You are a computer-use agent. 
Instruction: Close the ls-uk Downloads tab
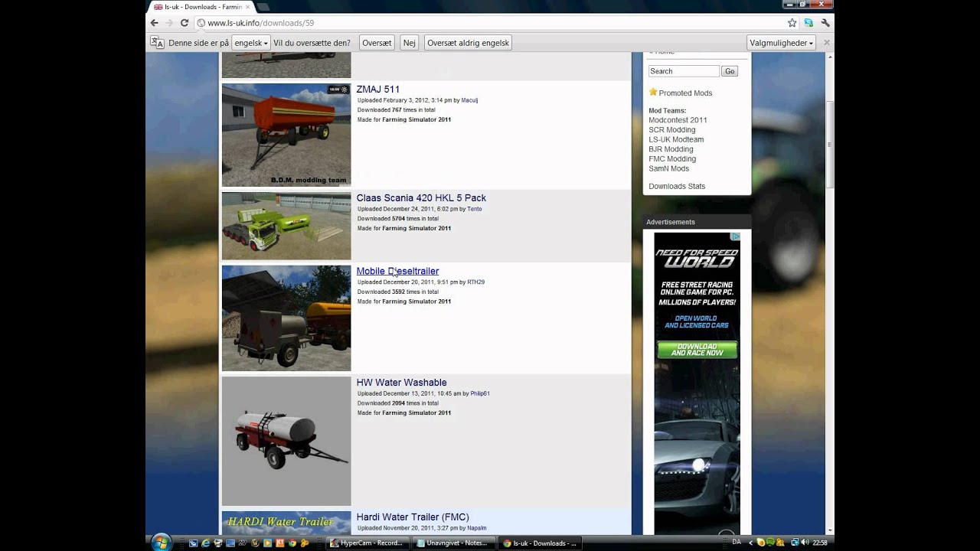[247, 7]
